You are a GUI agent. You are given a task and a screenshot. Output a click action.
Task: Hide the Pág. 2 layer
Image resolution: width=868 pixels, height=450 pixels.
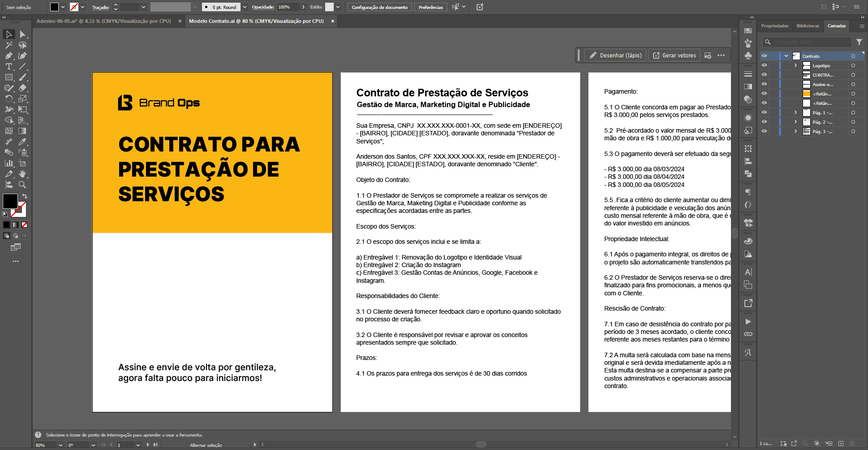tap(765, 122)
